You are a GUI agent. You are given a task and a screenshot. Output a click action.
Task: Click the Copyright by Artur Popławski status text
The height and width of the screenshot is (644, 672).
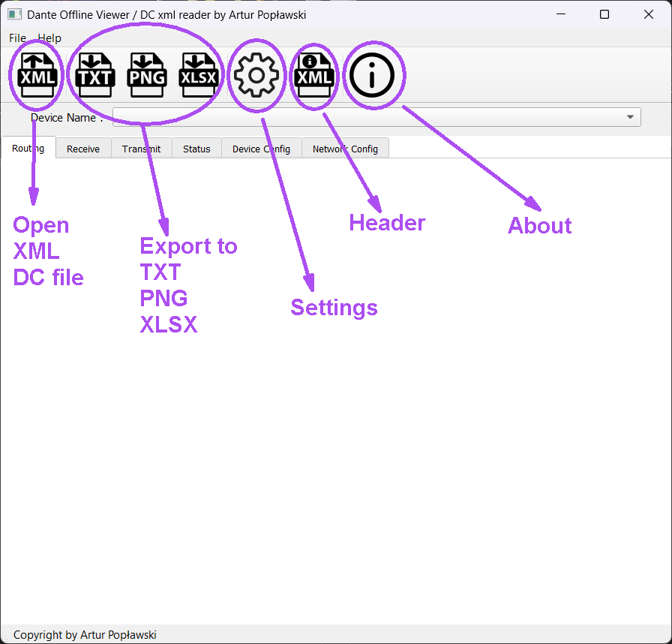tap(85, 634)
